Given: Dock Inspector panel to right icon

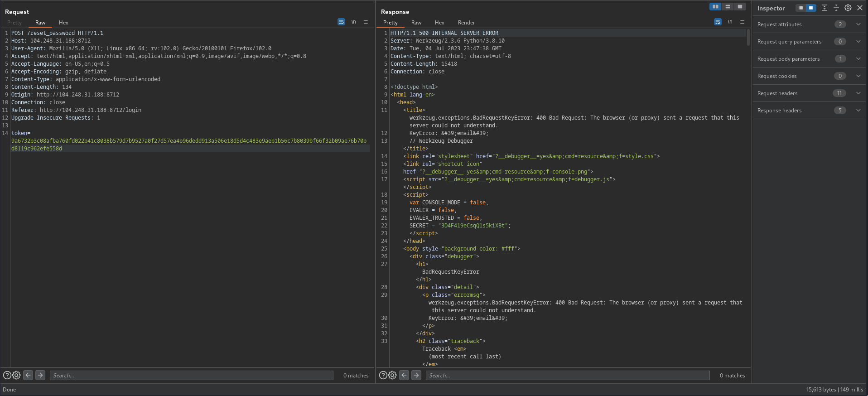Looking at the screenshot, I should (811, 8).
